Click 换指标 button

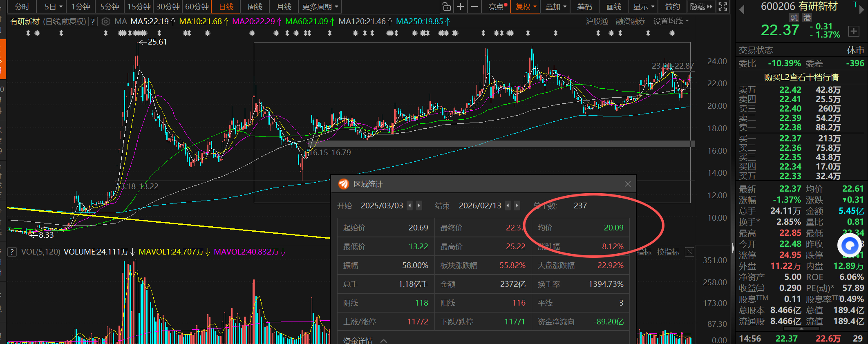point(668,252)
